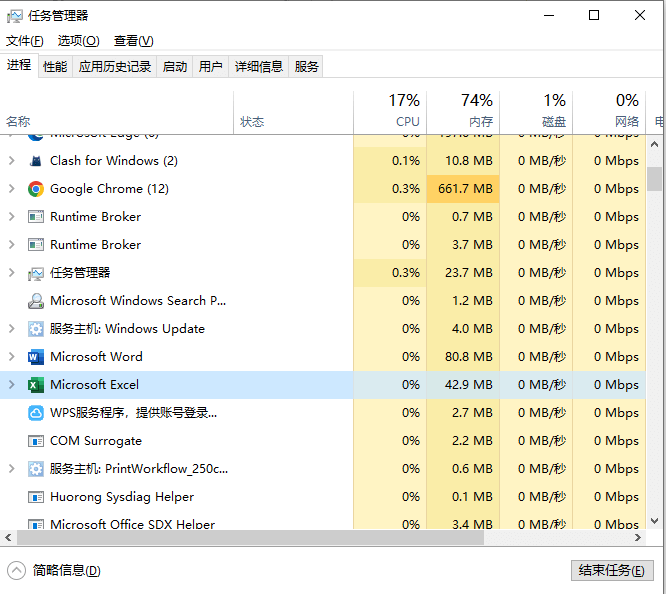Click Clash for Windows 0.1% CPU cell

(x=390, y=161)
